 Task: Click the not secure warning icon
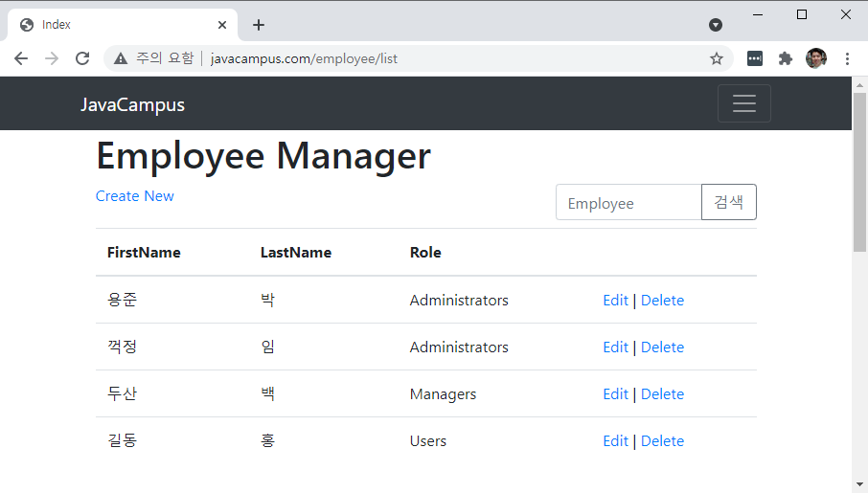point(121,58)
